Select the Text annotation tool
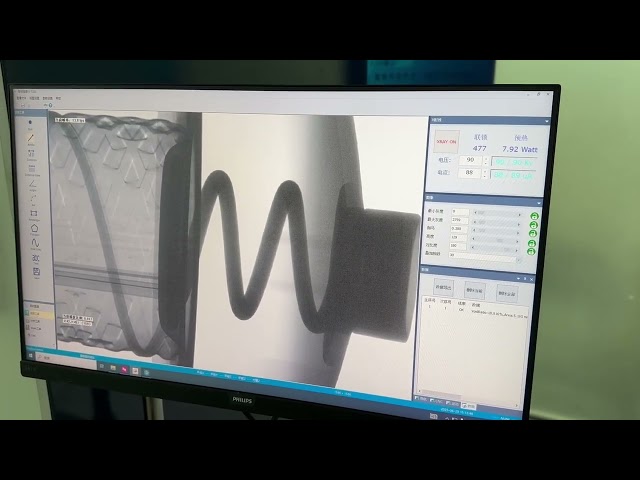Screen dimensions: 640x480 36,258
